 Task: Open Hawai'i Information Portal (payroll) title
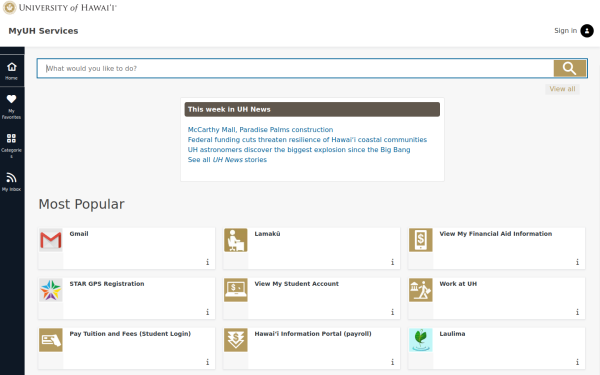click(x=313, y=334)
